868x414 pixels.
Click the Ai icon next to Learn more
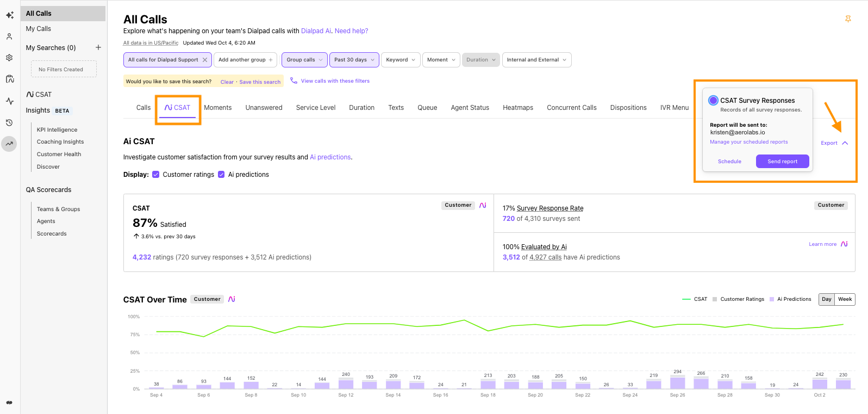pos(844,244)
